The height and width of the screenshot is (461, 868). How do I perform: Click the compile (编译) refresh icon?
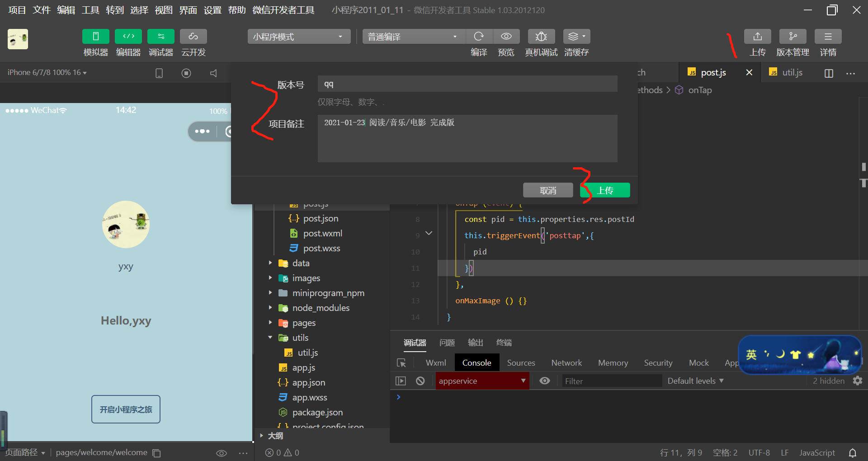(x=479, y=37)
